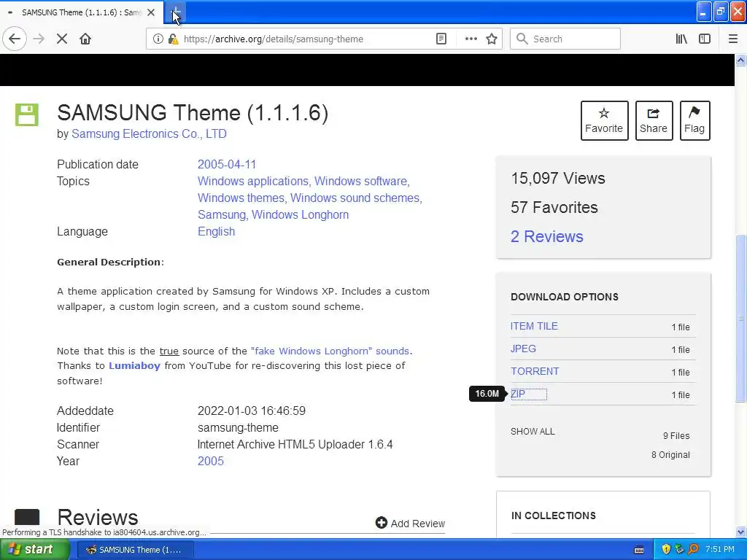Viewport: 747px width, 560px height.
Task: Focus the URL address bar
Action: pos(305,39)
